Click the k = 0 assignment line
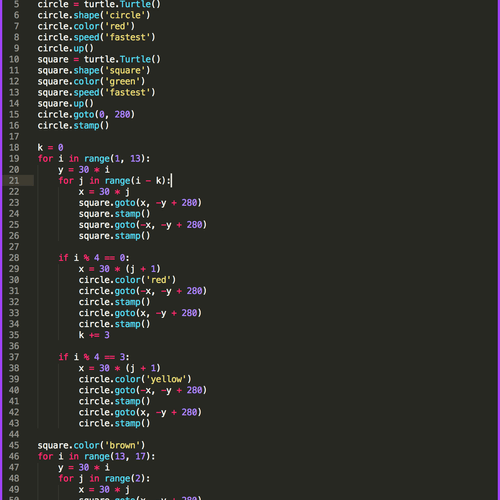The width and height of the screenshot is (500, 500). 50,148
